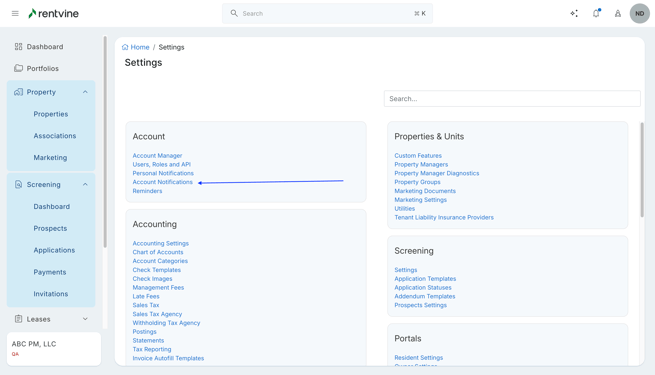Open the ND user avatar menu

point(640,13)
